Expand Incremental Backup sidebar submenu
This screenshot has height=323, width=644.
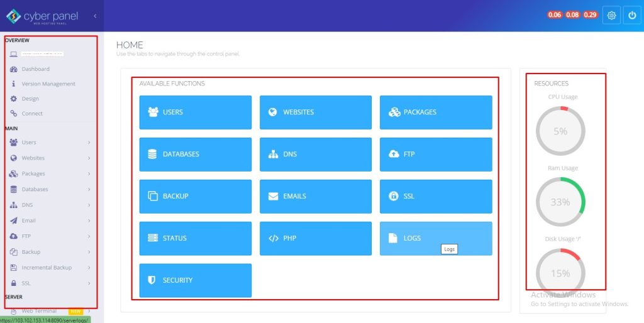[x=89, y=268]
